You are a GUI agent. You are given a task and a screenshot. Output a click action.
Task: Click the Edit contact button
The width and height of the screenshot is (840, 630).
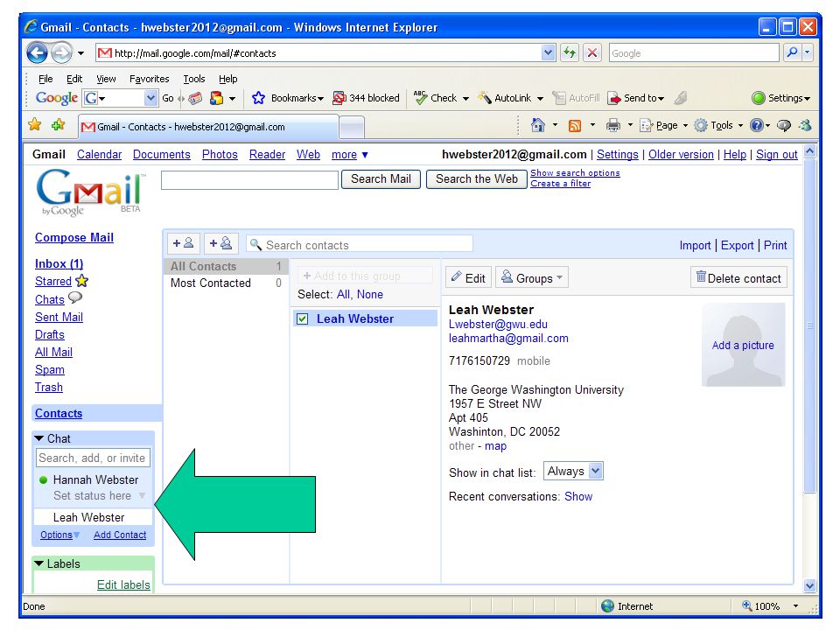(x=468, y=277)
